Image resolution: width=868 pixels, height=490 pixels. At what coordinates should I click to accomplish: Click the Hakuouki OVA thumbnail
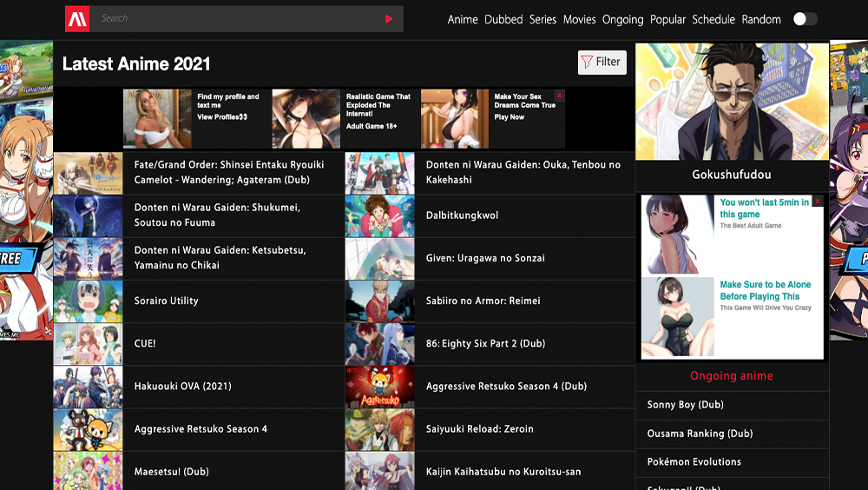tap(88, 387)
